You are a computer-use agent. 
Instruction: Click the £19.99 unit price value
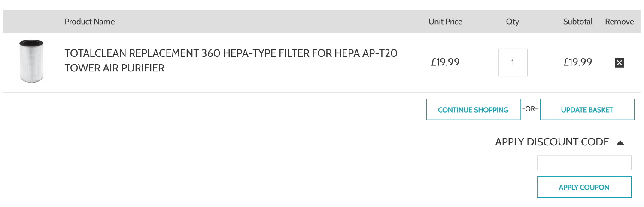click(445, 62)
